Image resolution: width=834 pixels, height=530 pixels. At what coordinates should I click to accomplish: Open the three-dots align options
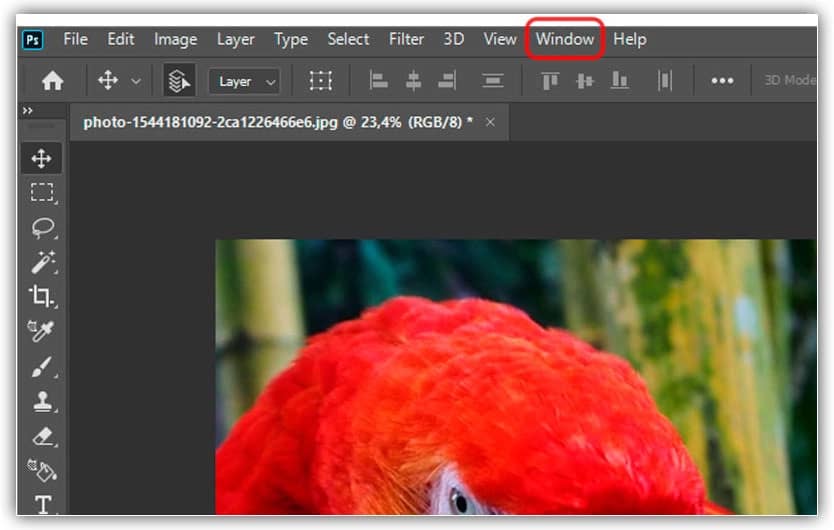(x=722, y=81)
